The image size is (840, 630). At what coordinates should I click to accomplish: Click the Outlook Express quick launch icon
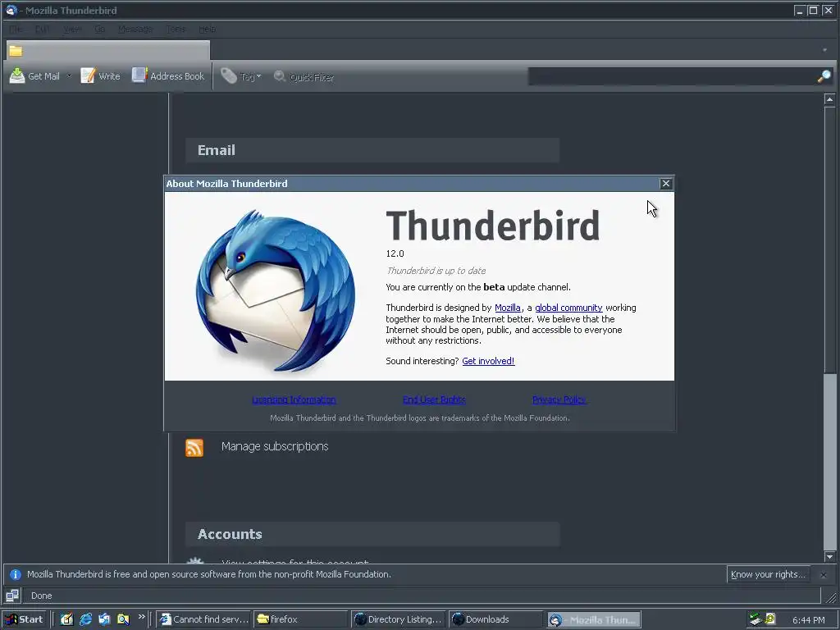[x=104, y=619]
